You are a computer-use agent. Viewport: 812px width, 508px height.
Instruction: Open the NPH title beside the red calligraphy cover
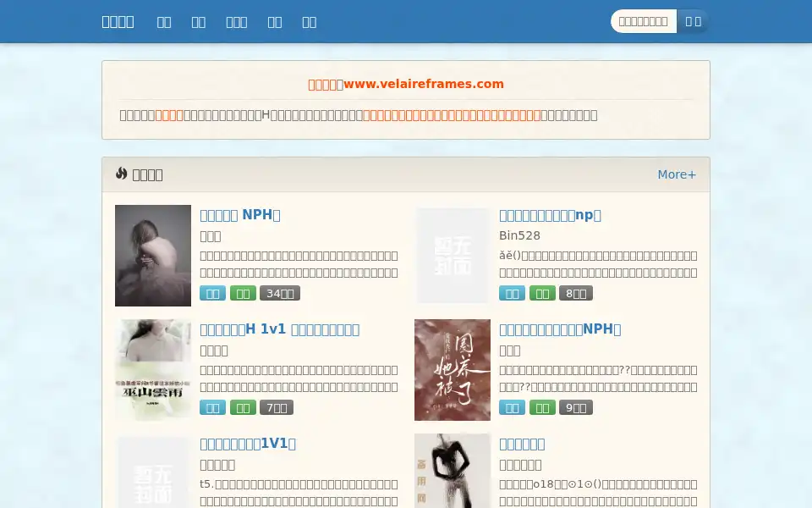tap(560, 329)
